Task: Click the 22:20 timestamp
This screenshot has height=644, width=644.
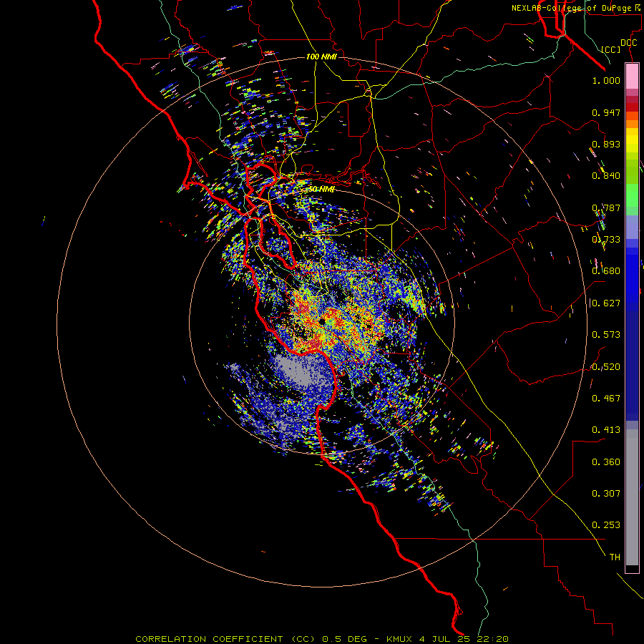Action: coord(493,639)
